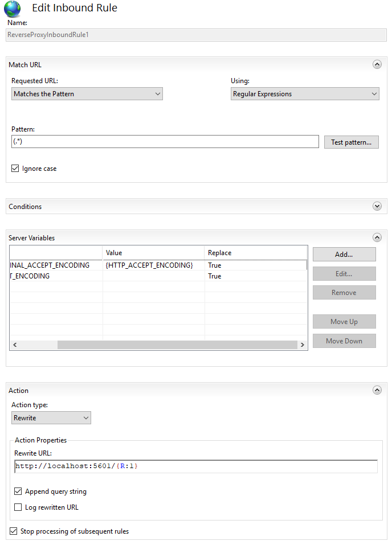Viewport: 392px width, 545px height.
Task: Uncheck Append query string
Action: (x=18, y=491)
